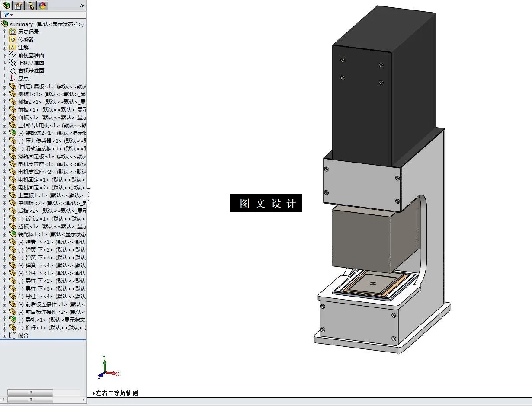Click the 注解 annotations folder icon

[x=13, y=47]
